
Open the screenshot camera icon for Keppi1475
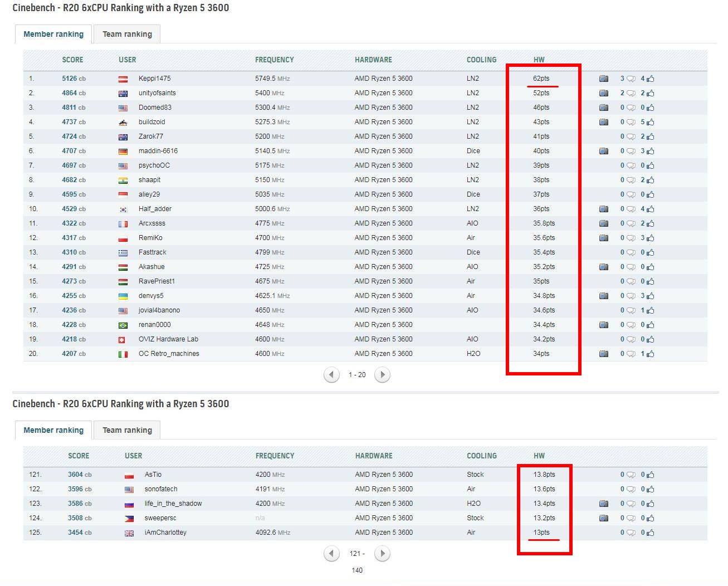click(603, 79)
